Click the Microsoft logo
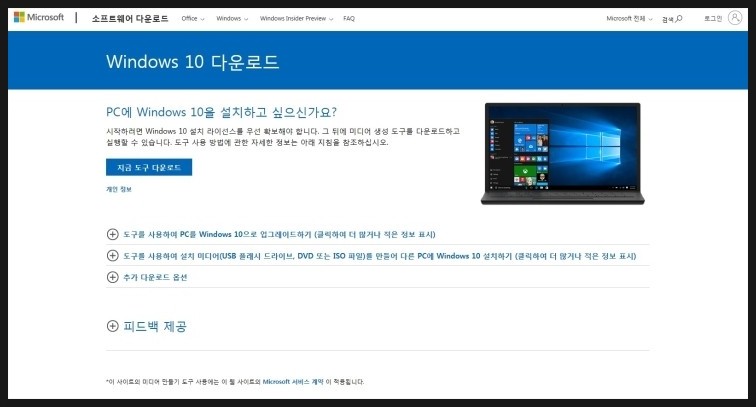756x407 pixels. tap(39, 17)
